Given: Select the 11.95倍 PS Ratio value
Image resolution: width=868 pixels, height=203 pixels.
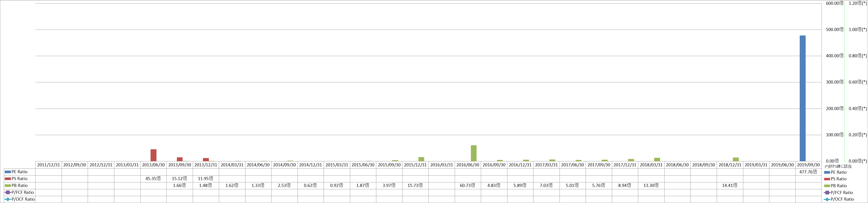Looking at the screenshot, I should pos(206,178).
